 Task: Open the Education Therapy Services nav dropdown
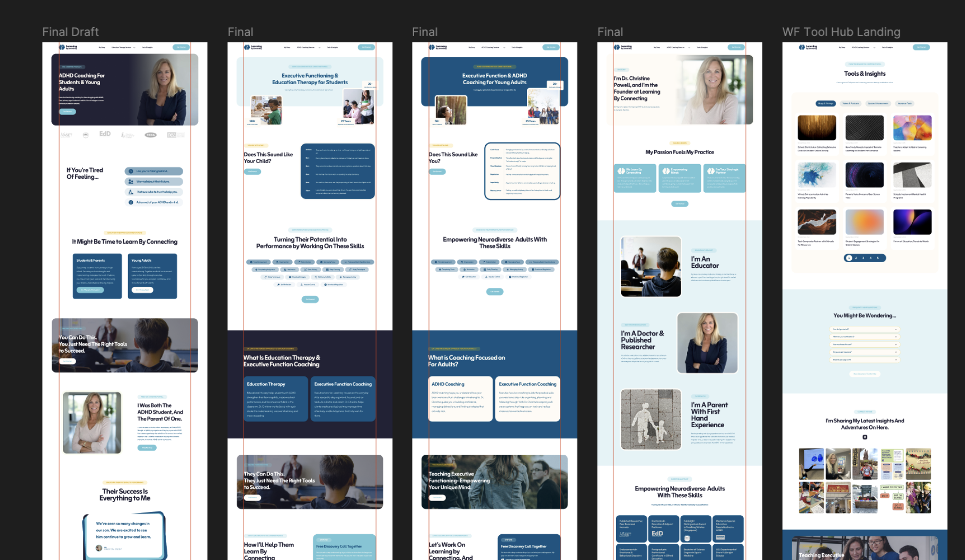click(x=121, y=47)
